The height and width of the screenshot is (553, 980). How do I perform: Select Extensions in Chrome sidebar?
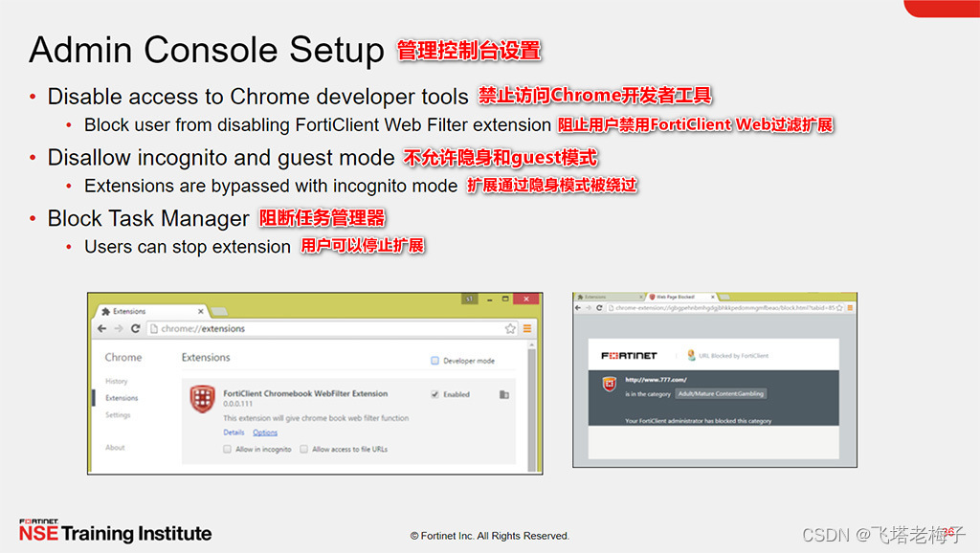coord(122,398)
